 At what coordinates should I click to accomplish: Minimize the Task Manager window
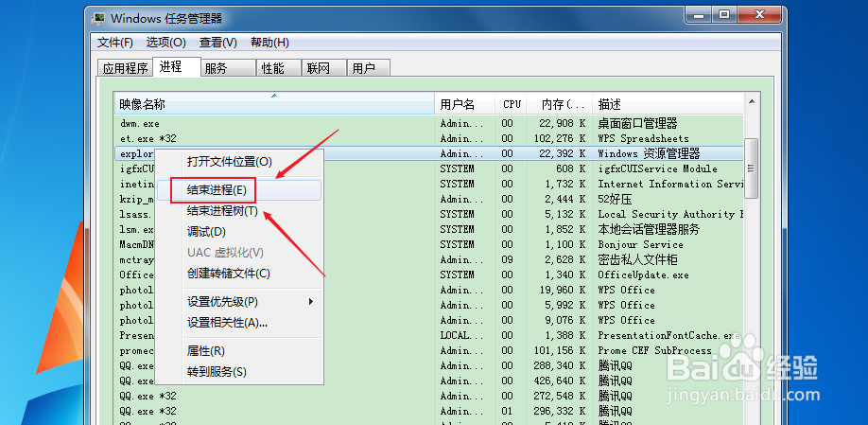click(x=699, y=15)
